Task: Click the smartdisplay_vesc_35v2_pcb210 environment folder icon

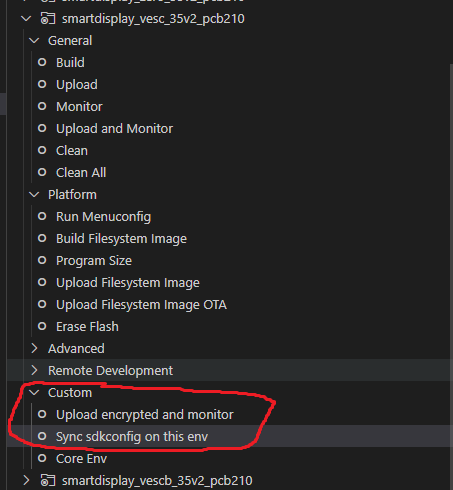Action: [x=48, y=19]
